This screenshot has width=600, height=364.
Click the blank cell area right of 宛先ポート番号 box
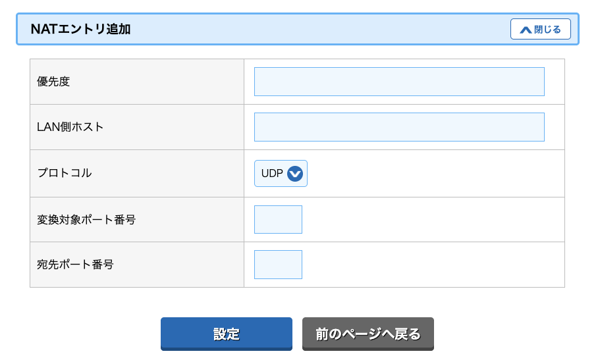click(x=433, y=265)
